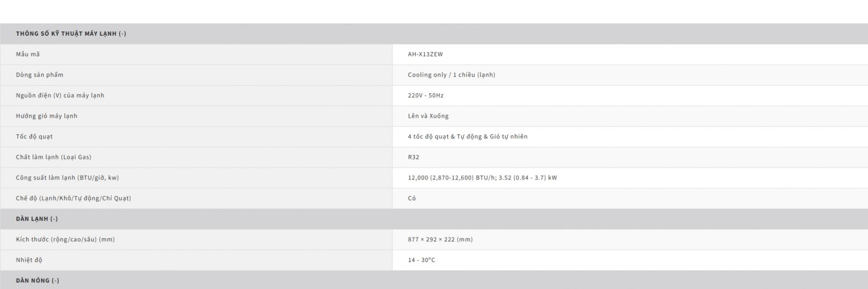Click the Mẫu mã row label
This screenshot has width=868, height=289.
click(x=28, y=54)
